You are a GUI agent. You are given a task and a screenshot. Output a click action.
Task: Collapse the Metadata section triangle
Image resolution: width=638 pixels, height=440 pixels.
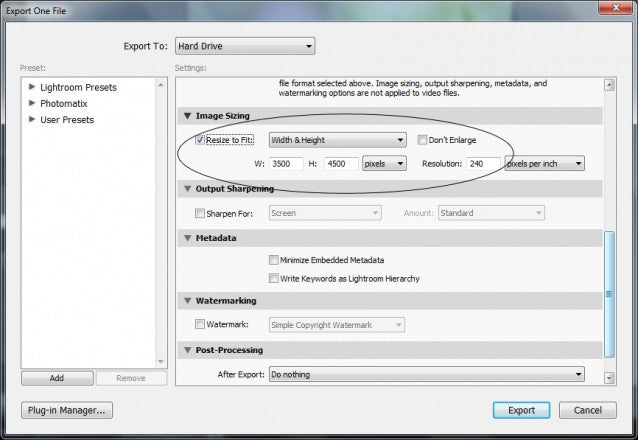point(186,239)
